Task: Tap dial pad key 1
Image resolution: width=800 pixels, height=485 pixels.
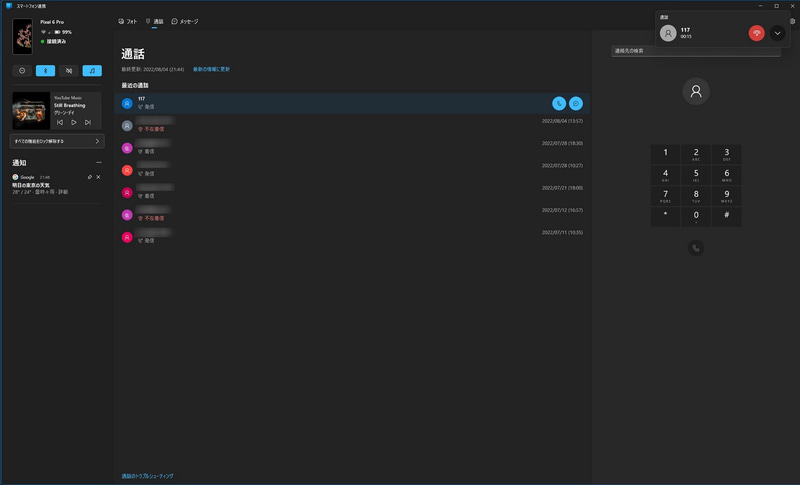Action: pyautogui.click(x=665, y=154)
